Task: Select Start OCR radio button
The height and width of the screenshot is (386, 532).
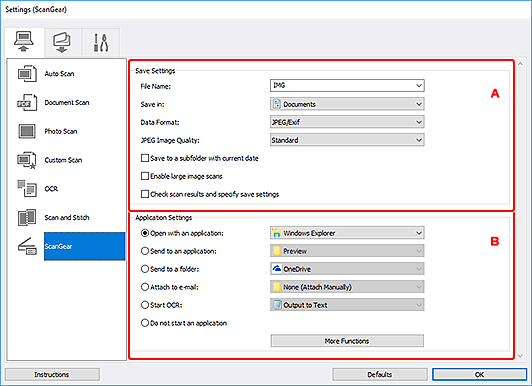Action: (145, 305)
